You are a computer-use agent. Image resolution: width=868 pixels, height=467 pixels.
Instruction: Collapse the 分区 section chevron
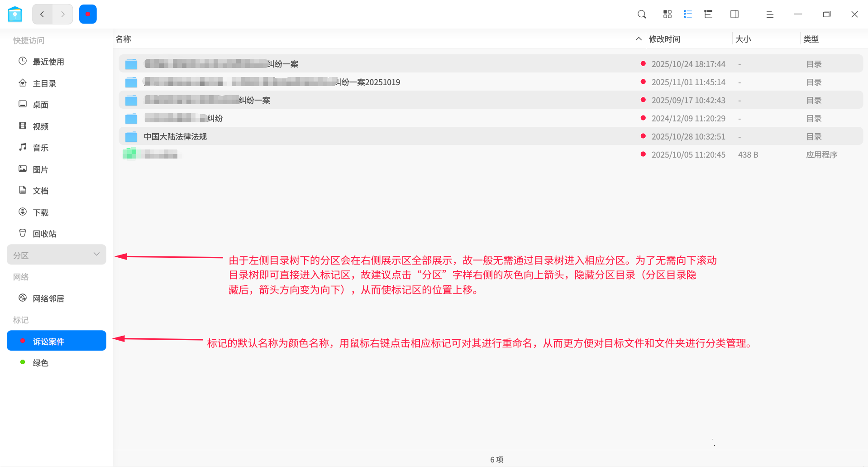96,254
